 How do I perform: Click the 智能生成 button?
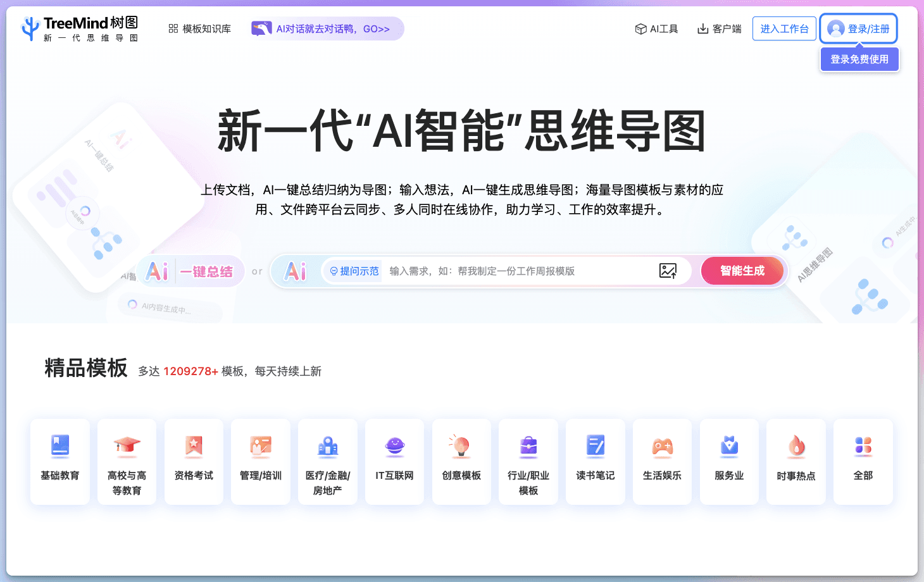click(x=742, y=271)
